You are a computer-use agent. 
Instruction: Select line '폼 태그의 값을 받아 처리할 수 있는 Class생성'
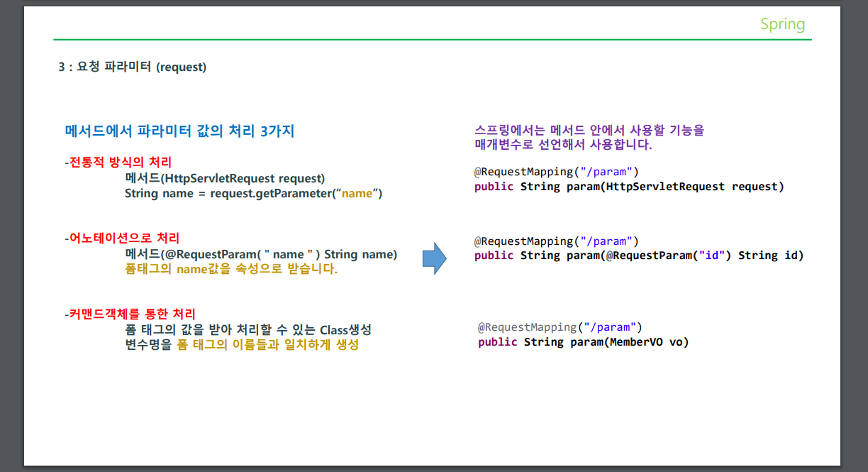tap(248, 330)
